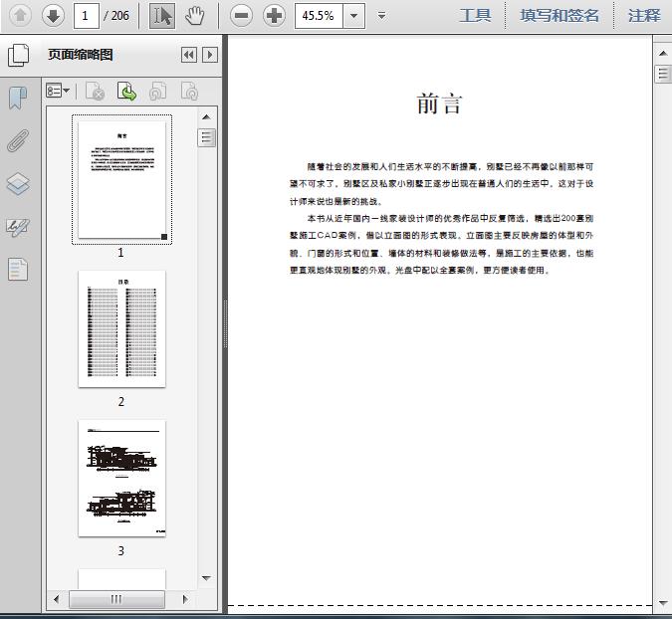The height and width of the screenshot is (619, 672).
Task: Open the 工具 tab
Action: coord(475,16)
